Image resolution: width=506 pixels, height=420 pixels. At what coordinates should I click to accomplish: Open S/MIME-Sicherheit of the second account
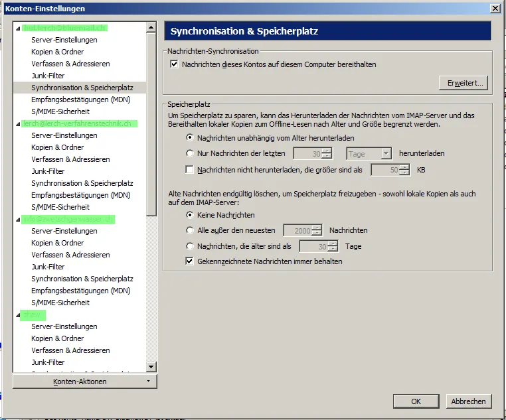click(60, 207)
